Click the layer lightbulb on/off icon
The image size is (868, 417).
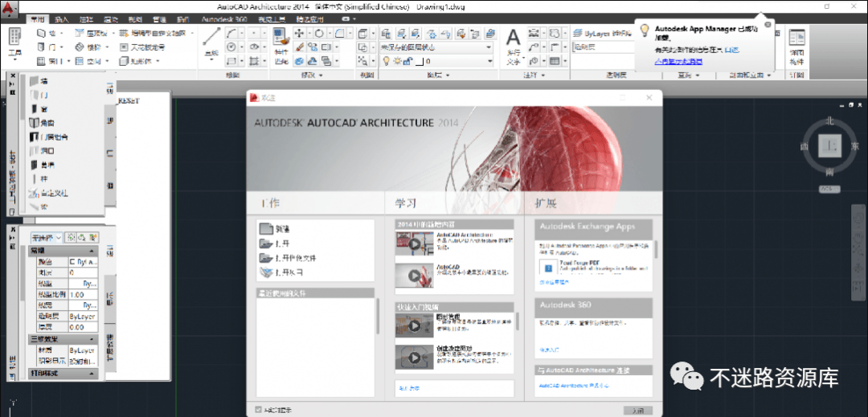click(x=387, y=61)
